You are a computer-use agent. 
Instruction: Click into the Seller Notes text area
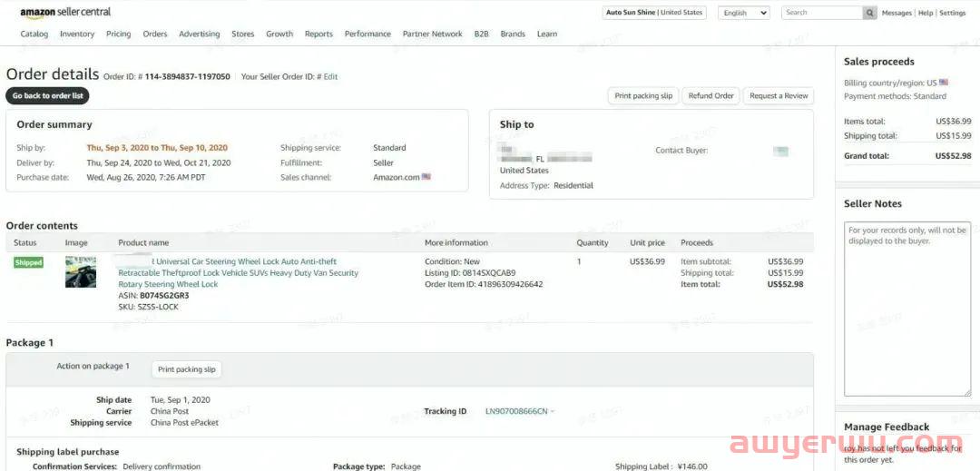point(907,309)
